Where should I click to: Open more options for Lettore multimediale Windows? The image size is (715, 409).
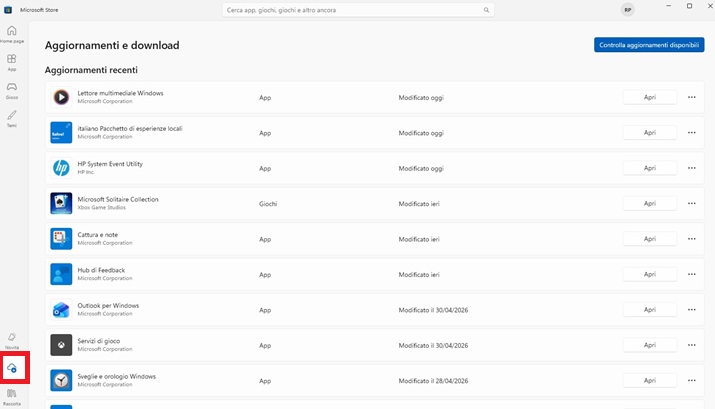[692, 97]
